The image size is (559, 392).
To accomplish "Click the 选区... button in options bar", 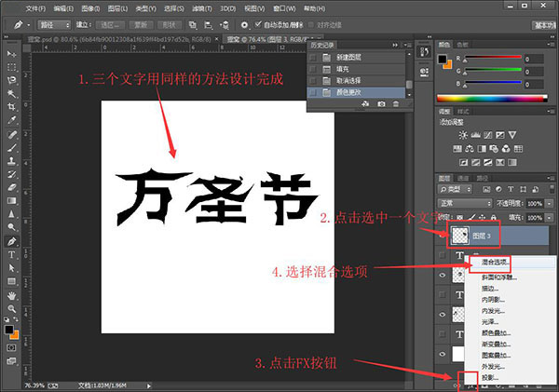I will pos(111,25).
